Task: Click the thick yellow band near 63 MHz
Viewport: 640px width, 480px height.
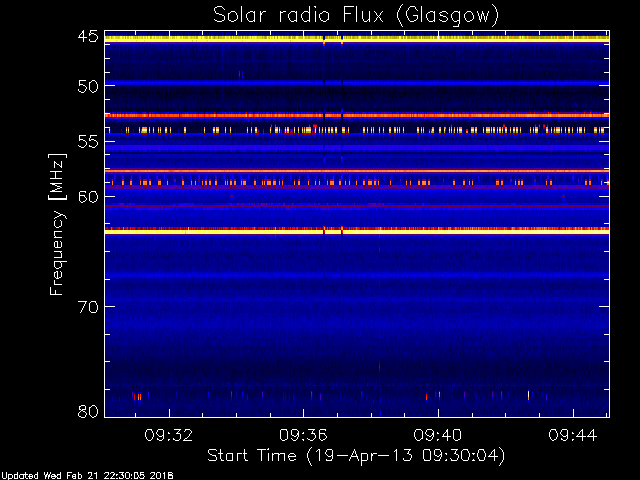Action: pos(357,231)
